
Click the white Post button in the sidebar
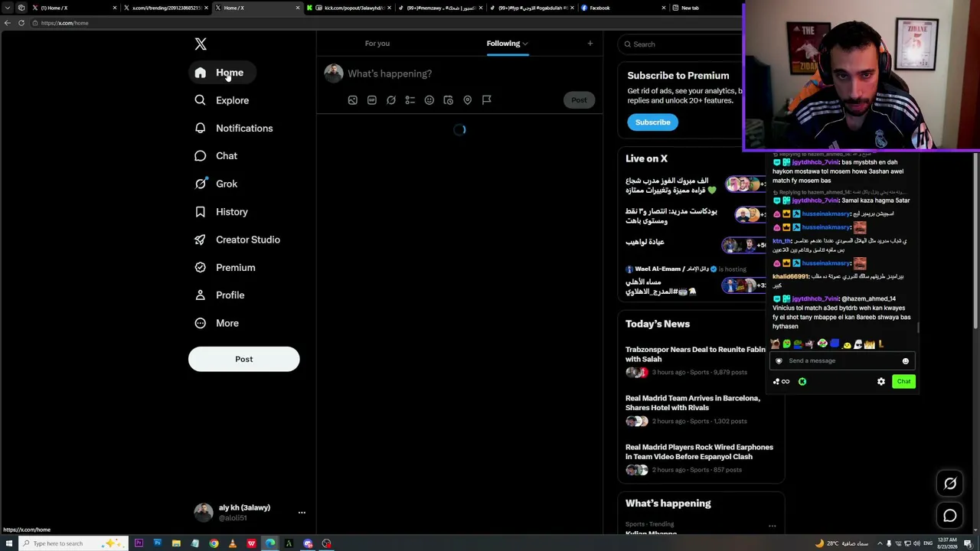(243, 359)
